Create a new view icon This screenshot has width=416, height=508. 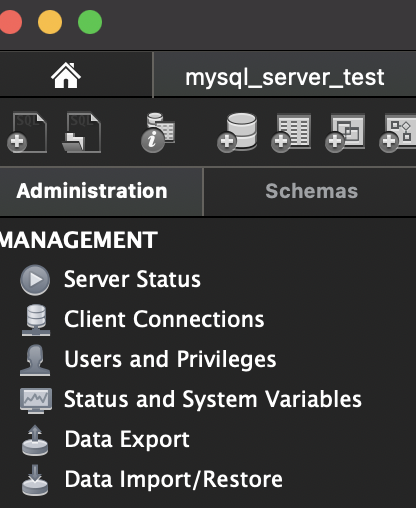(345, 133)
